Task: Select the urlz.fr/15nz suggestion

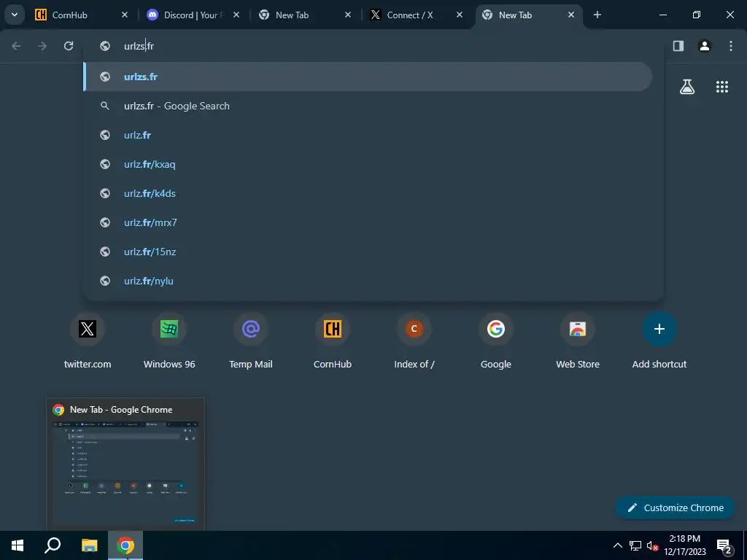Action: [x=368, y=252]
